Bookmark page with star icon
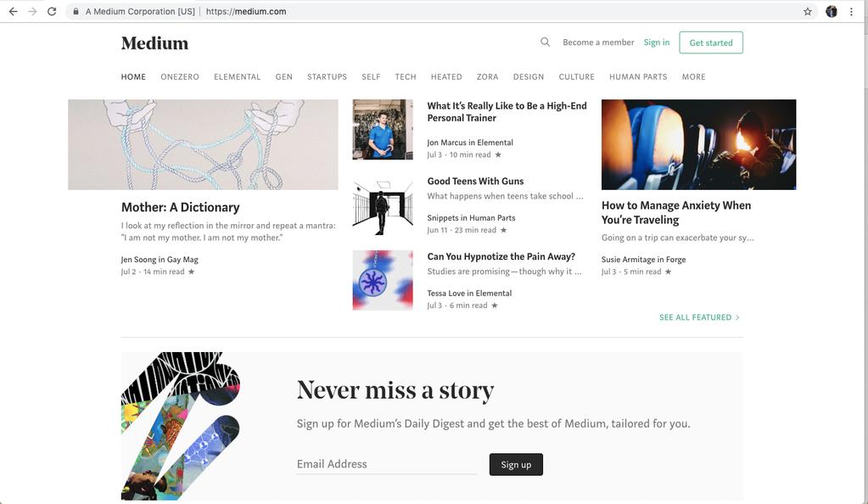The height and width of the screenshot is (504, 868). pos(808,11)
